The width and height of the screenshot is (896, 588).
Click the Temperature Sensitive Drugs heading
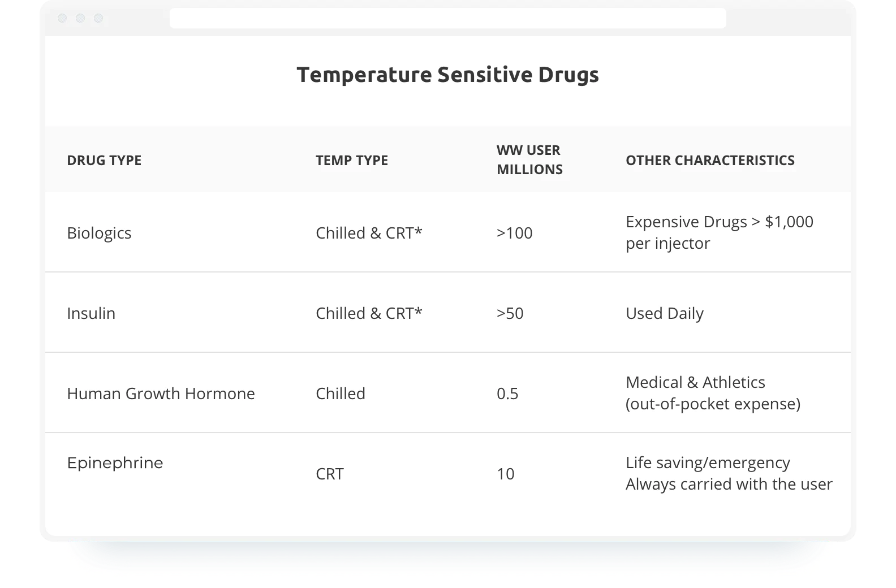(447, 75)
